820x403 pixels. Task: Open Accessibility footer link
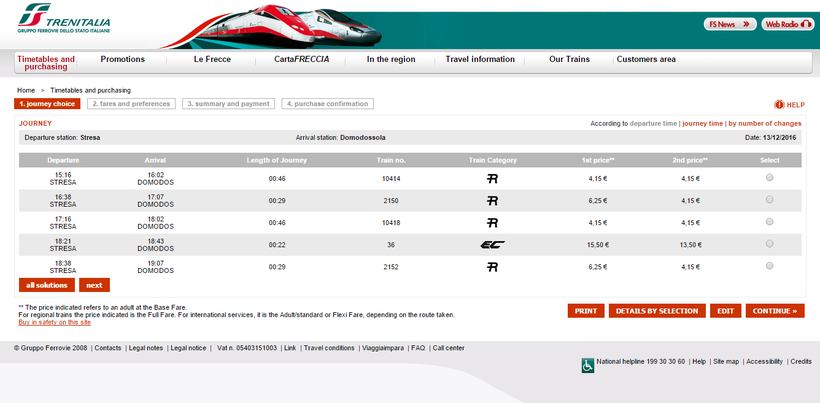tap(765, 362)
